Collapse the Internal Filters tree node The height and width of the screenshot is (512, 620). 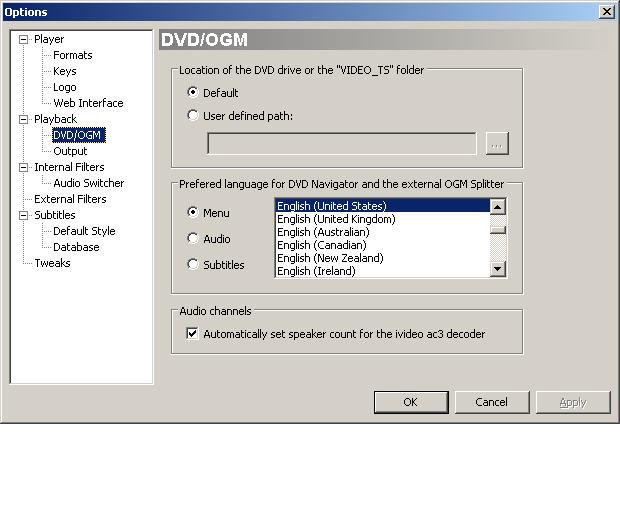coord(24,167)
